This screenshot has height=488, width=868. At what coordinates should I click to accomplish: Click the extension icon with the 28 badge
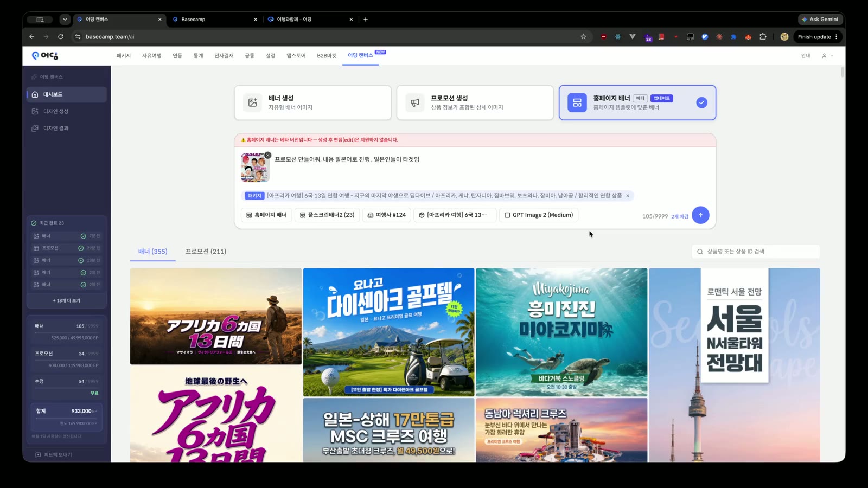(648, 37)
